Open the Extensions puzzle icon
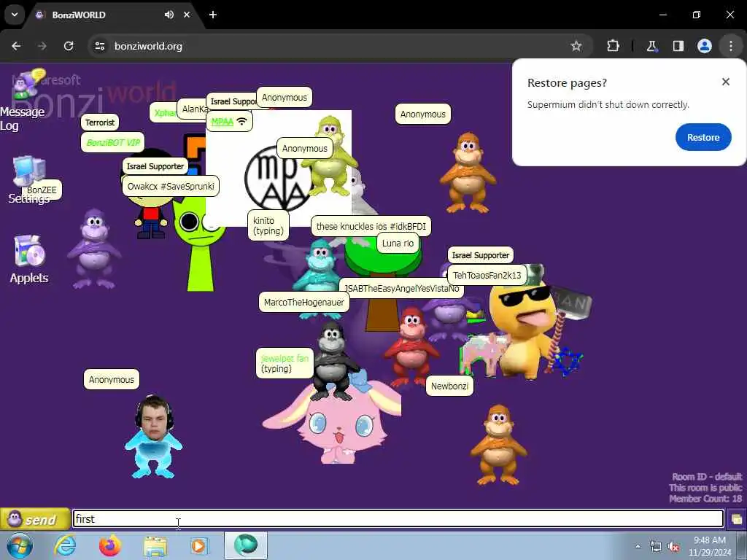 tap(613, 46)
